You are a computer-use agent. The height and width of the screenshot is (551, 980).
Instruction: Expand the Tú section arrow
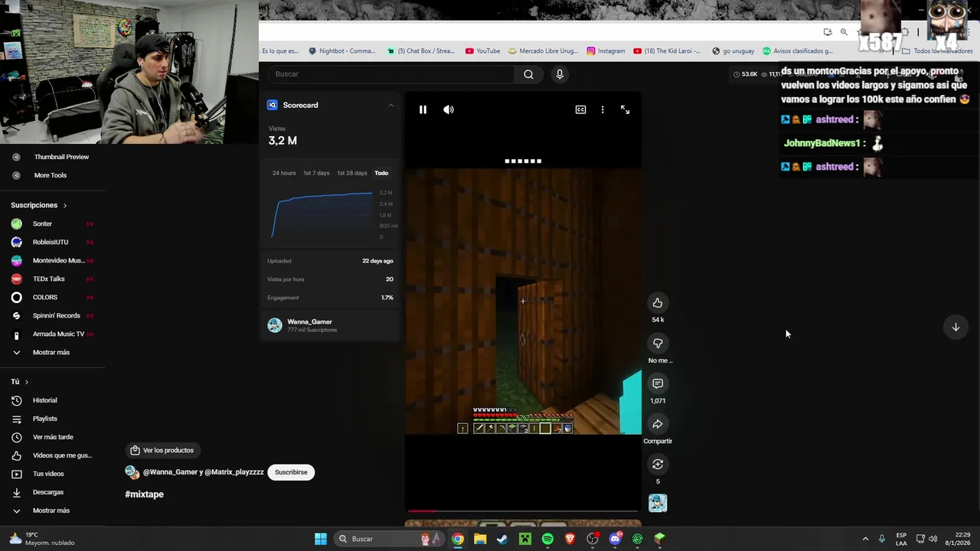pyautogui.click(x=26, y=382)
